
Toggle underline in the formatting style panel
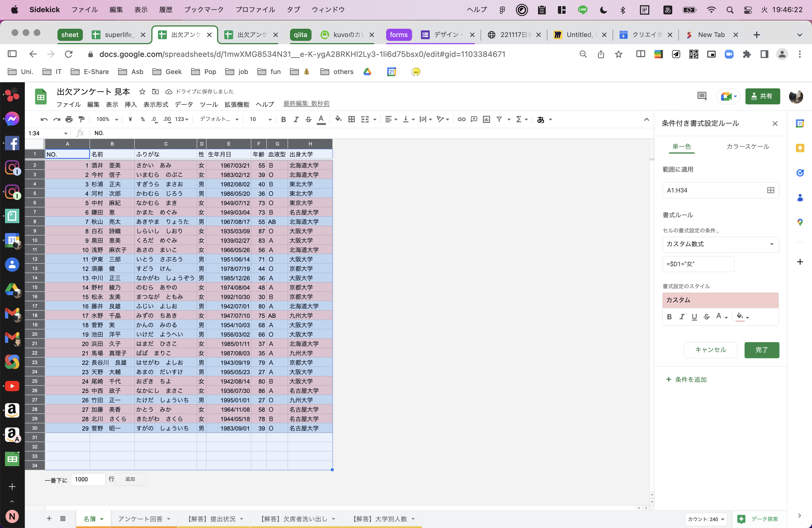click(694, 317)
